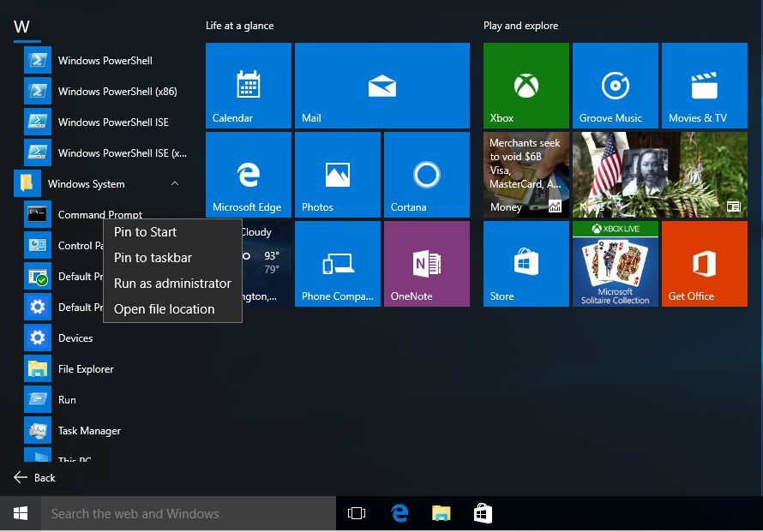Open the Phone Companion tile
The height and width of the screenshot is (532, 763).
tap(338, 264)
